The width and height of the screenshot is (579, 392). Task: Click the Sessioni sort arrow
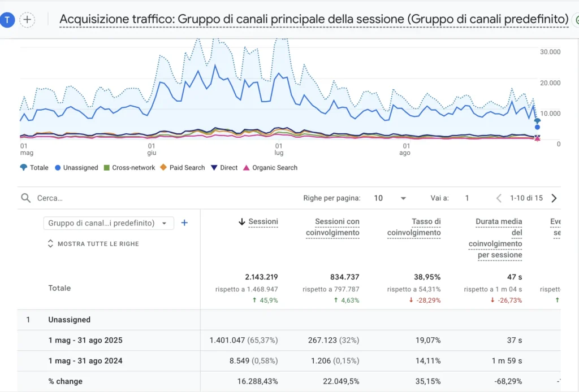point(242,222)
